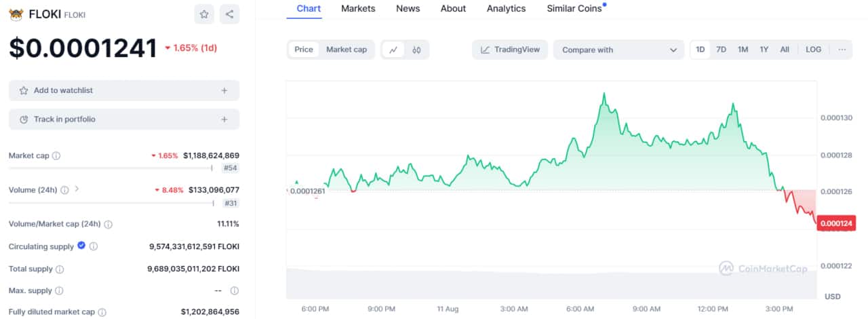Expand Volume (24h) chevron arrow
This screenshot has width=868, height=319.
77,189
